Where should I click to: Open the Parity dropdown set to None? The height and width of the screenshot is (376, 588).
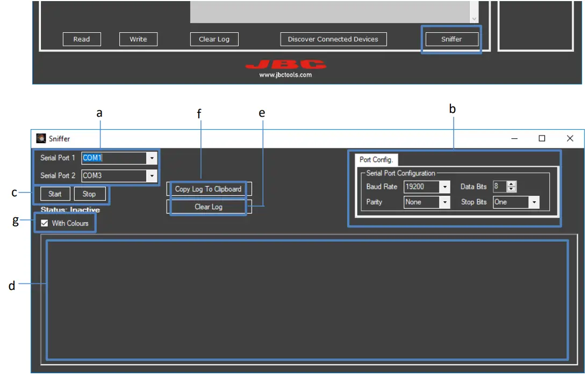446,202
